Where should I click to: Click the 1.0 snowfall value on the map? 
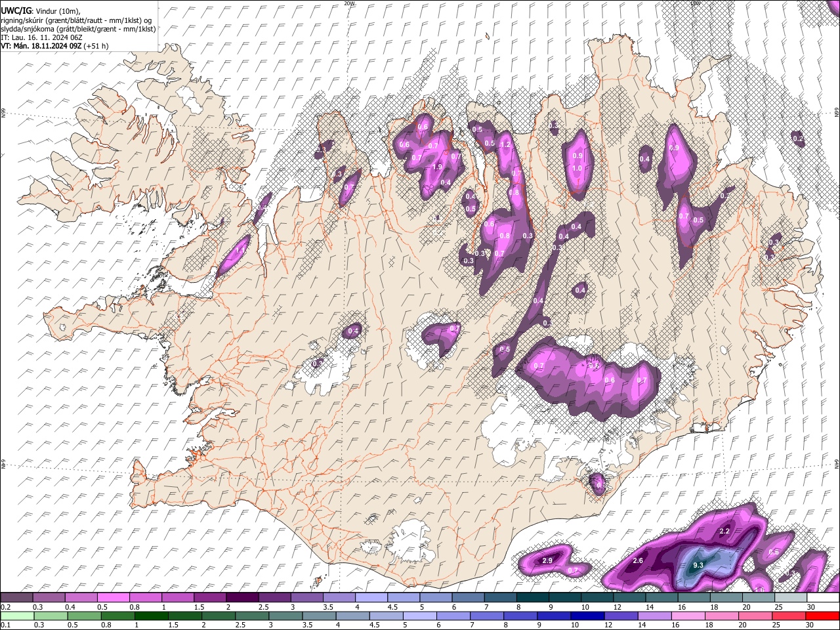[577, 168]
